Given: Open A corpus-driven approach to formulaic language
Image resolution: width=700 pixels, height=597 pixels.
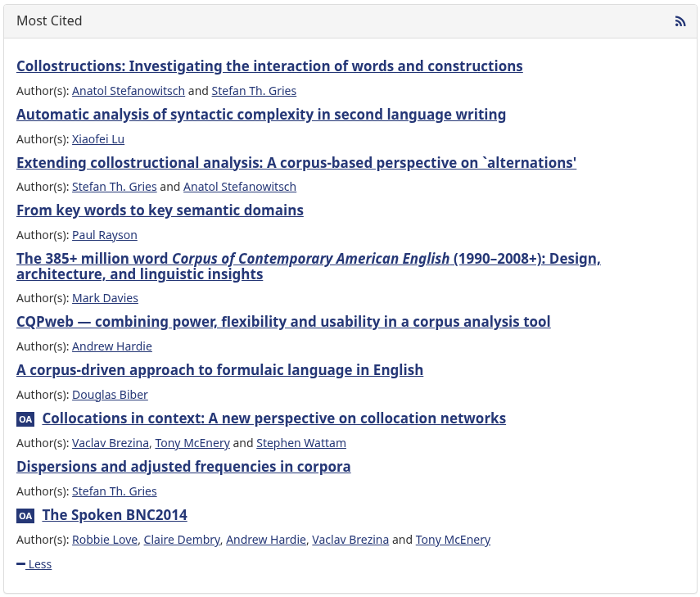Looking at the screenshot, I should click(219, 370).
